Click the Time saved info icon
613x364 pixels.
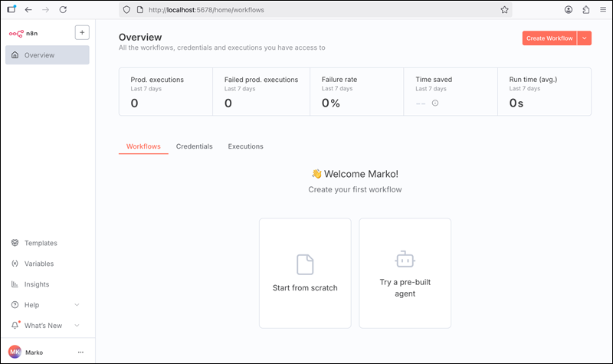(435, 103)
